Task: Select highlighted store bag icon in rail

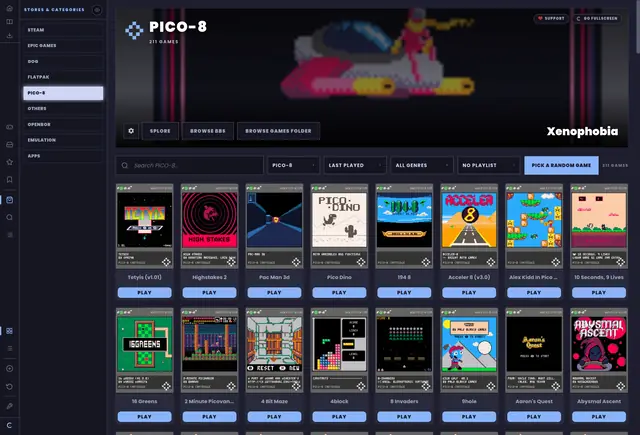Action: pyautogui.click(x=9, y=200)
